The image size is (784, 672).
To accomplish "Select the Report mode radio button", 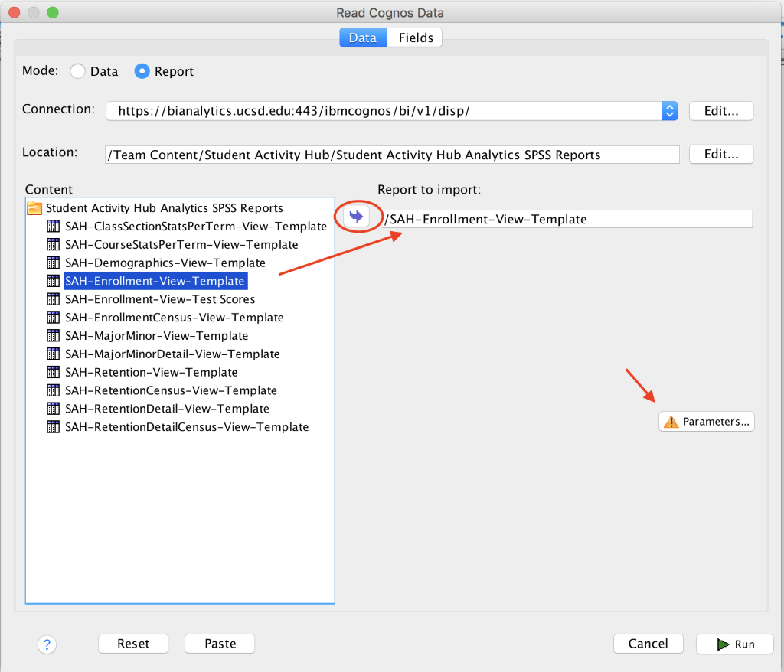I will pos(142,71).
